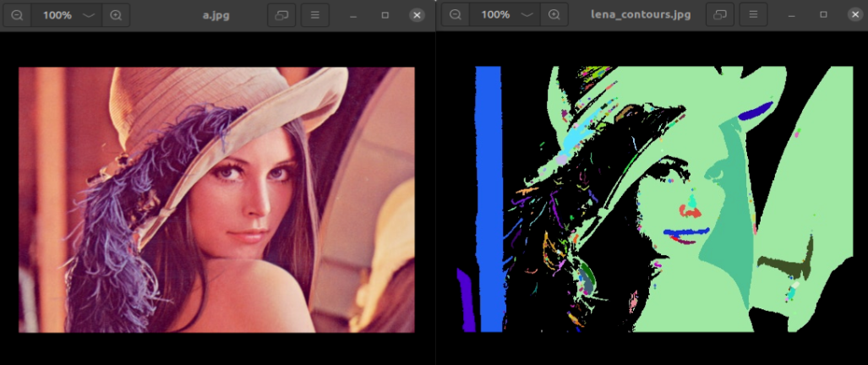The height and width of the screenshot is (365, 868).
Task: Minimize the a.jpg viewer window
Action: [352, 15]
